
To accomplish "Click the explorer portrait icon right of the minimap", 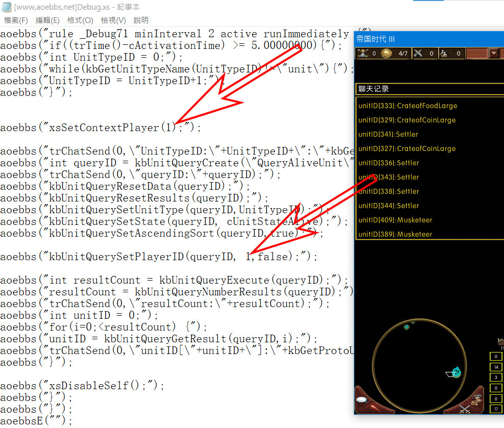I will tap(476, 399).
